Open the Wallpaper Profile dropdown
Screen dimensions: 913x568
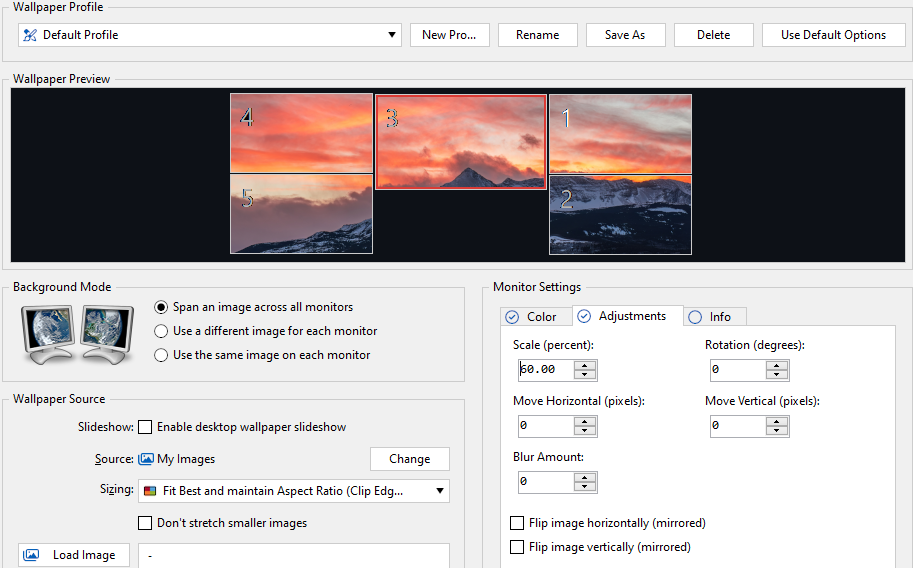pyautogui.click(x=392, y=35)
